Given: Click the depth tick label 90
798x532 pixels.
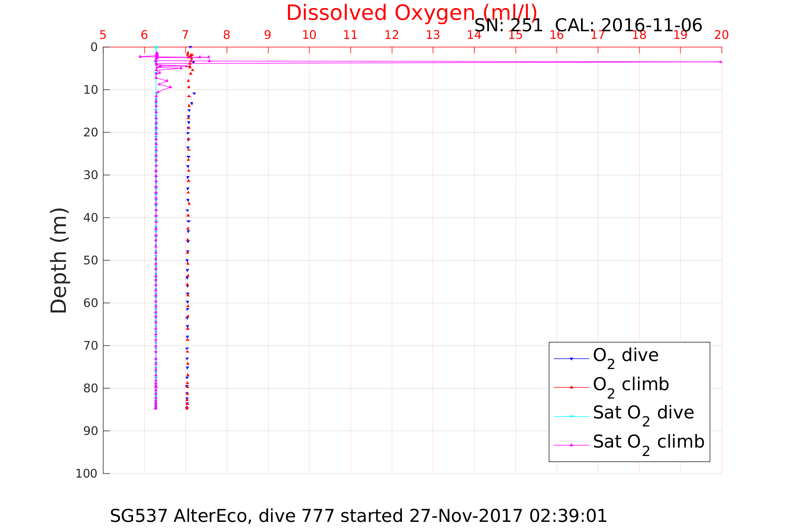Looking at the screenshot, I should pyautogui.click(x=91, y=431).
